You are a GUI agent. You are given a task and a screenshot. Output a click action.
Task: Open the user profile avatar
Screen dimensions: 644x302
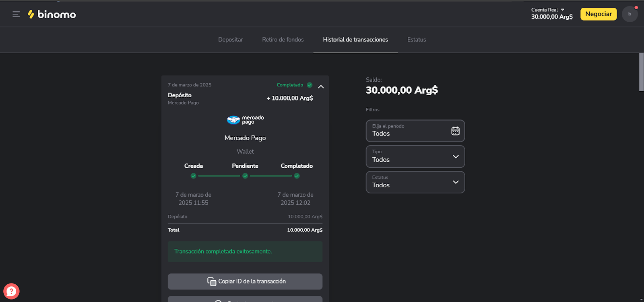click(630, 14)
